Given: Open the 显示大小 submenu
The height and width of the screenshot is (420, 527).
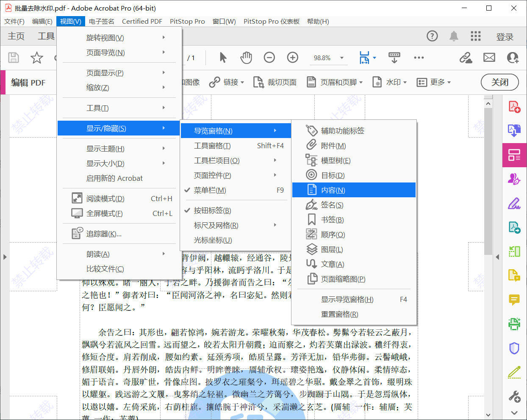Looking at the screenshot, I should 119,163.
